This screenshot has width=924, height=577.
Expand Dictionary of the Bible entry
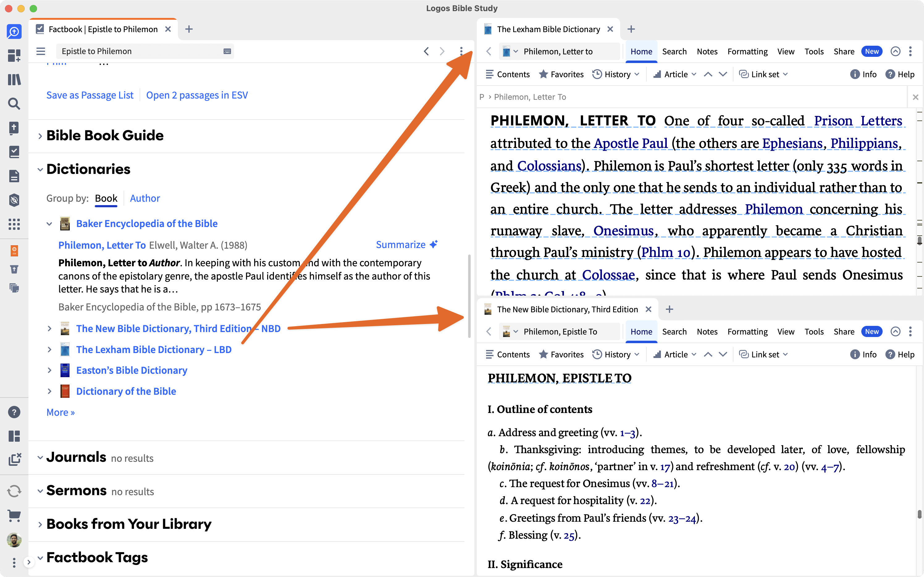49,391
